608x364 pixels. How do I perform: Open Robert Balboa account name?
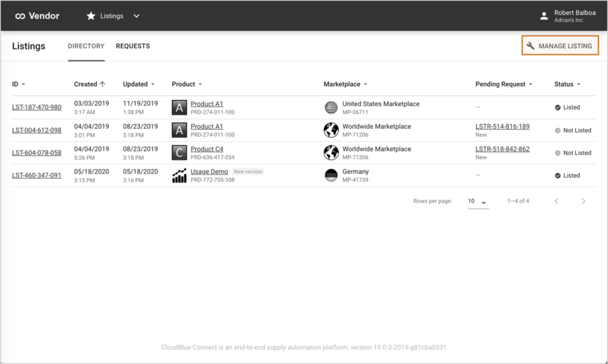tap(575, 12)
